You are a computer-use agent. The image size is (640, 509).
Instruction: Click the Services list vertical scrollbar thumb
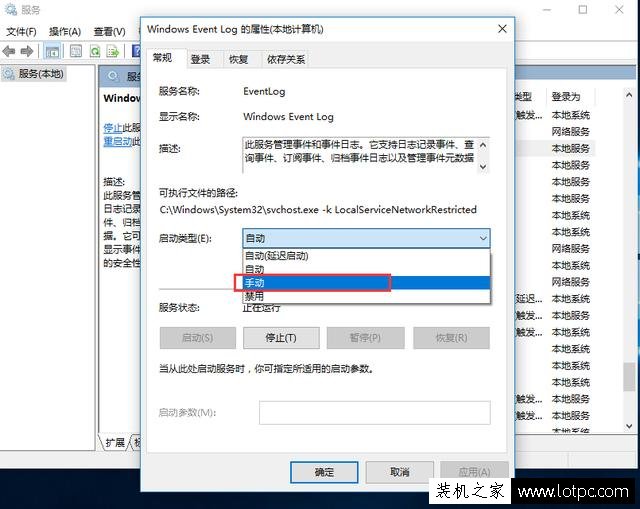tap(629, 377)
